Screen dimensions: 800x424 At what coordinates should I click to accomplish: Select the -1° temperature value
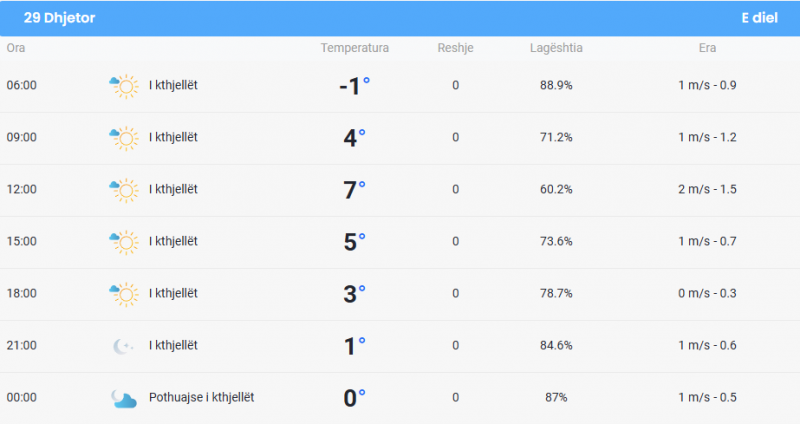355,86
